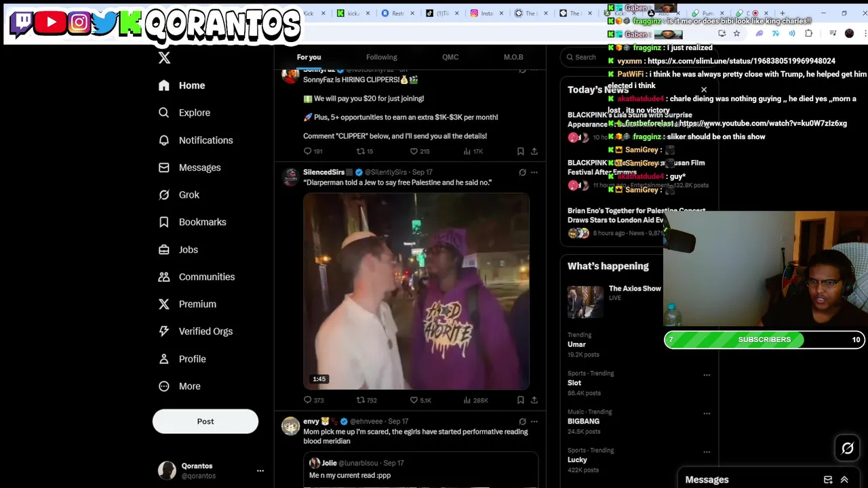Ask Grok about the envy post

click(522, 422)
